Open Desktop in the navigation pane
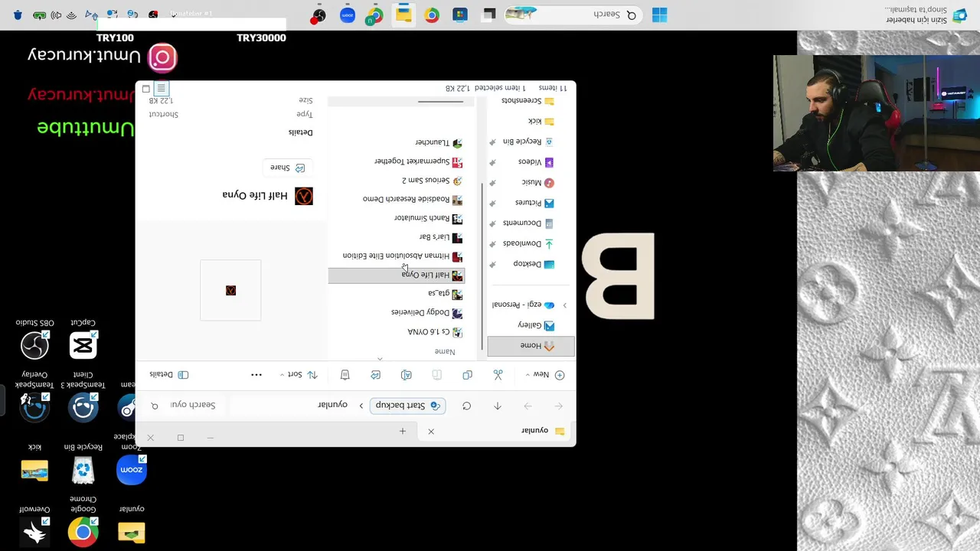Screen dimensions: 980x551 click(x=534, y=264)
